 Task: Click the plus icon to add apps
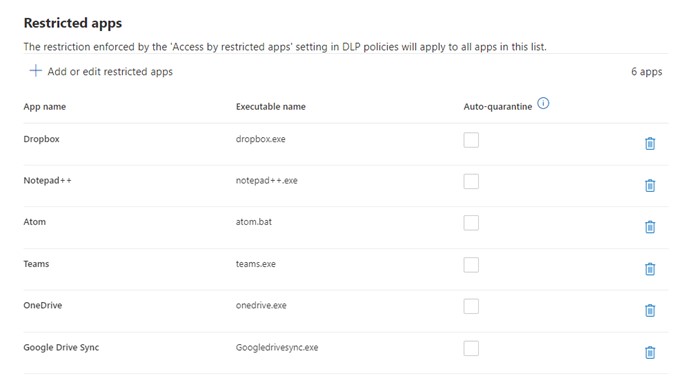click(x=35, y=71)
